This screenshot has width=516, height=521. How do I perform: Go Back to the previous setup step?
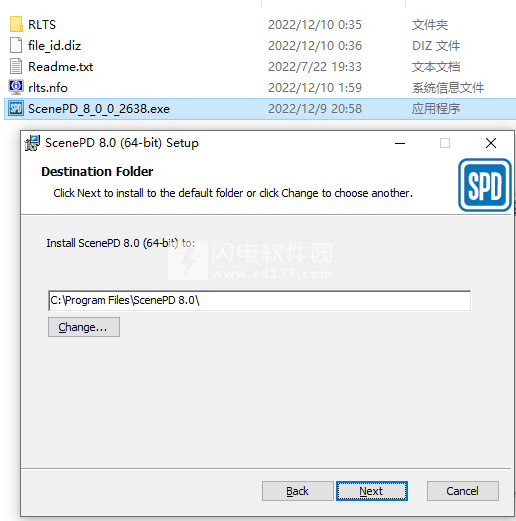(298, 491)
